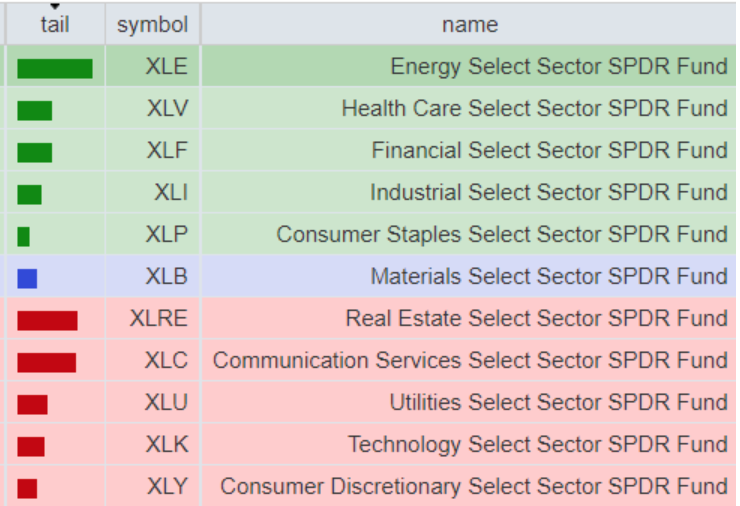Screen dimensions: 740x506
Task: Select the XLK symbol cell
Action: 167,445
